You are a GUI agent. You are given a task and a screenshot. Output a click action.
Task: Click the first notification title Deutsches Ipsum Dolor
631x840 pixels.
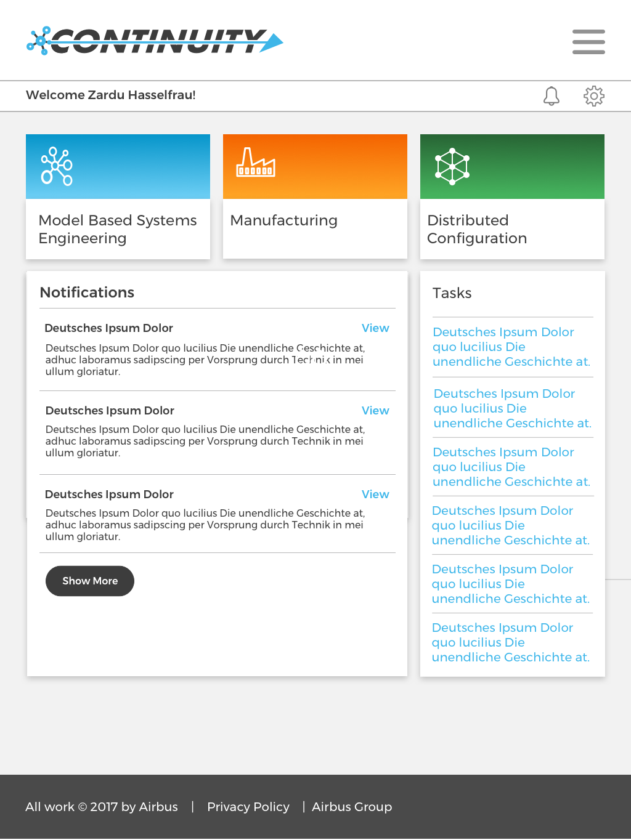click(x=108, y=328)
